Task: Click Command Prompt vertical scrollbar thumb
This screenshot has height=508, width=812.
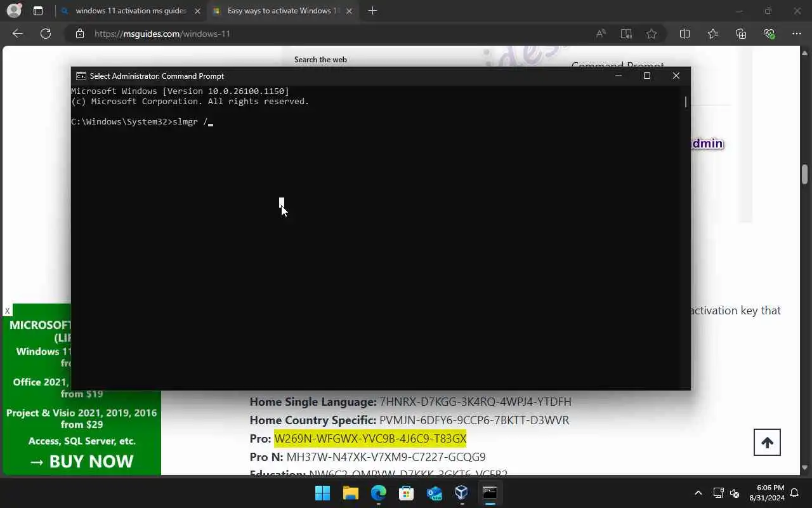Action: [686, 102]
